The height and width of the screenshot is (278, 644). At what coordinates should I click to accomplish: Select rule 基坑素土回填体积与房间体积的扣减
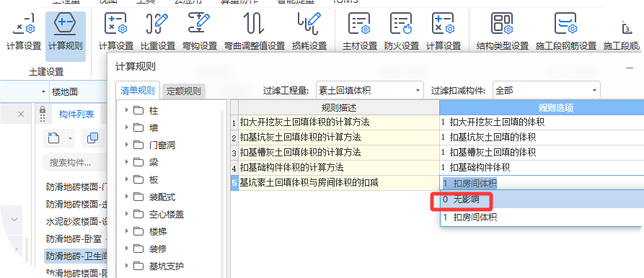coord(338,182)
